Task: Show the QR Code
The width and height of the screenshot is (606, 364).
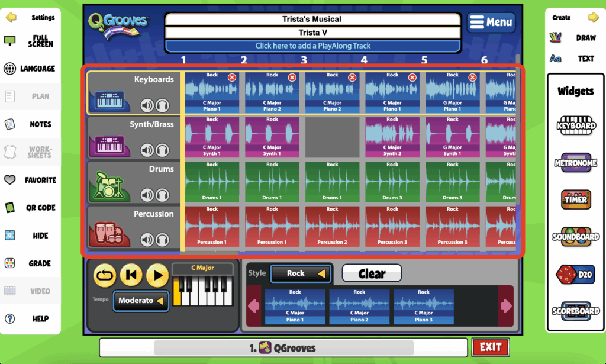Action: pos(31,208)
